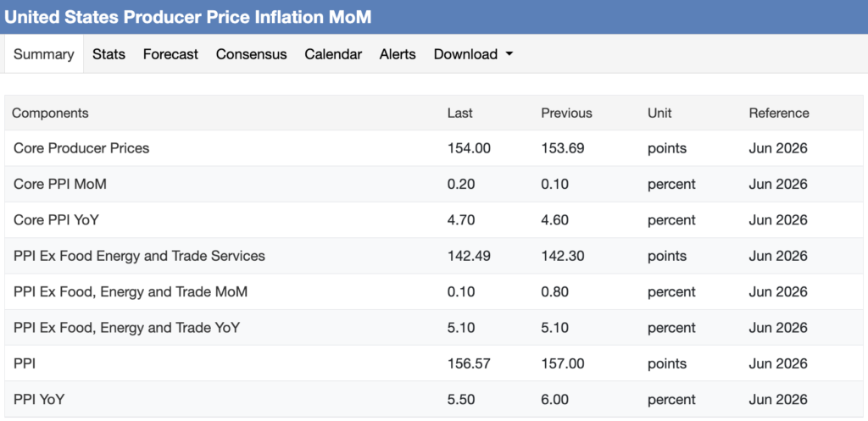Click the Core PPI MoM row link
868x421 pixels.
click(x=60, y=184)
